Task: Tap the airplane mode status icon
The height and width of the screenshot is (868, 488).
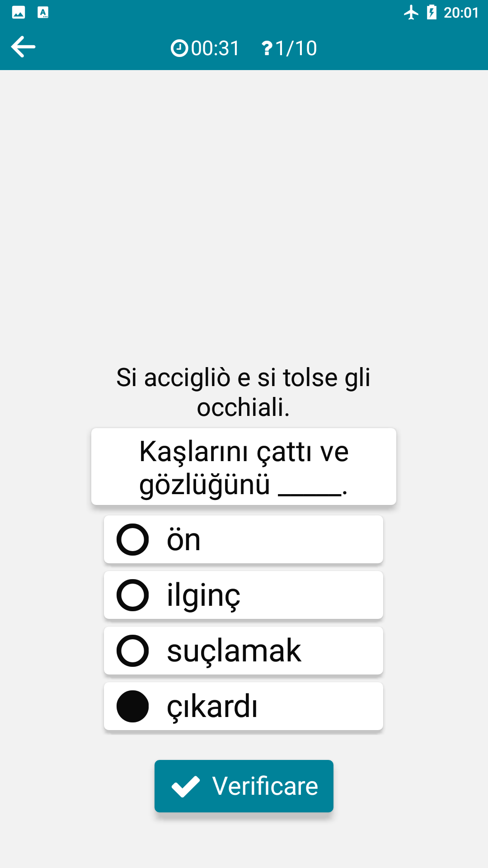Action: [411, 12]
